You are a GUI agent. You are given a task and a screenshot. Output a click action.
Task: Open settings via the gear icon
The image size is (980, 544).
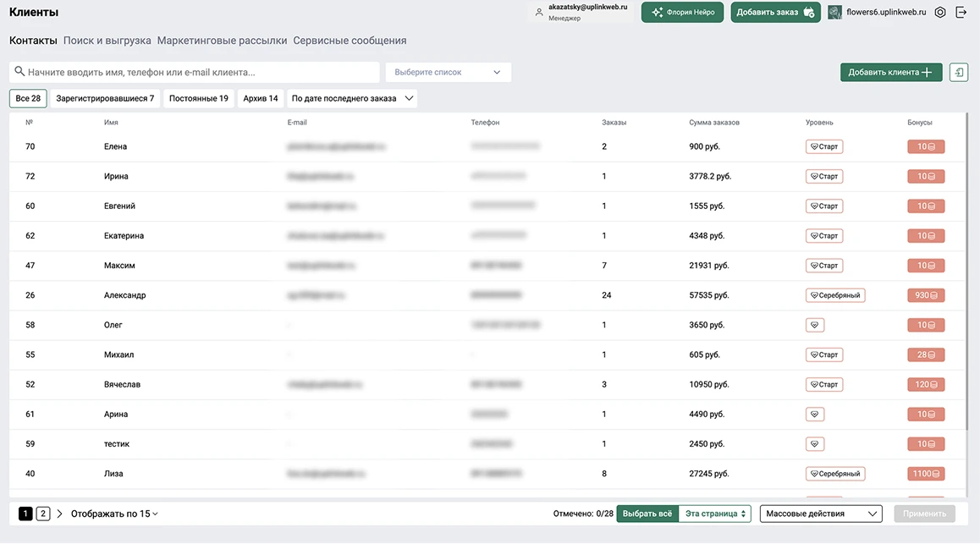(x=940, y=13)
